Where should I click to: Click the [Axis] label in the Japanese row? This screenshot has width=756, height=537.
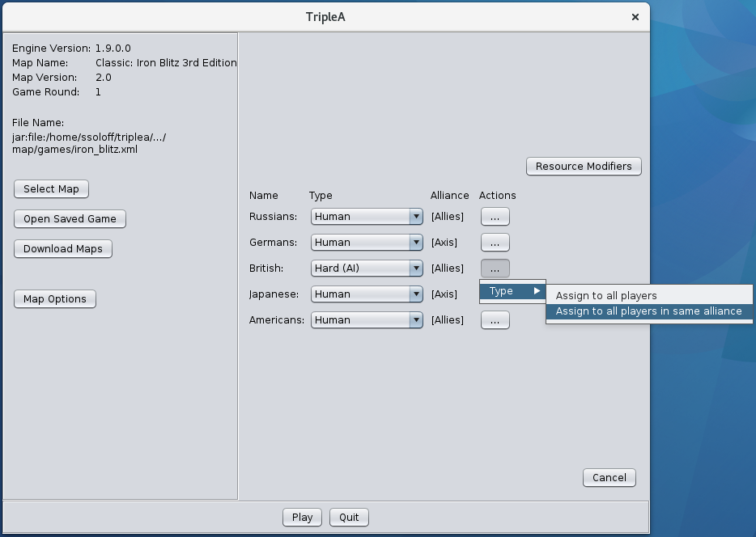[444, 294]
